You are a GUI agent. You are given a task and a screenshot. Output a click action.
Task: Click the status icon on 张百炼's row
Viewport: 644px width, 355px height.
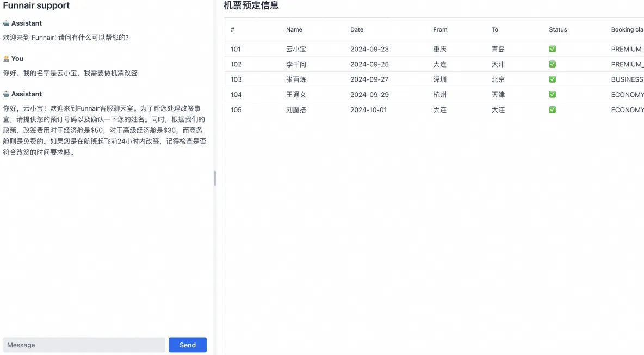(552, 79)
